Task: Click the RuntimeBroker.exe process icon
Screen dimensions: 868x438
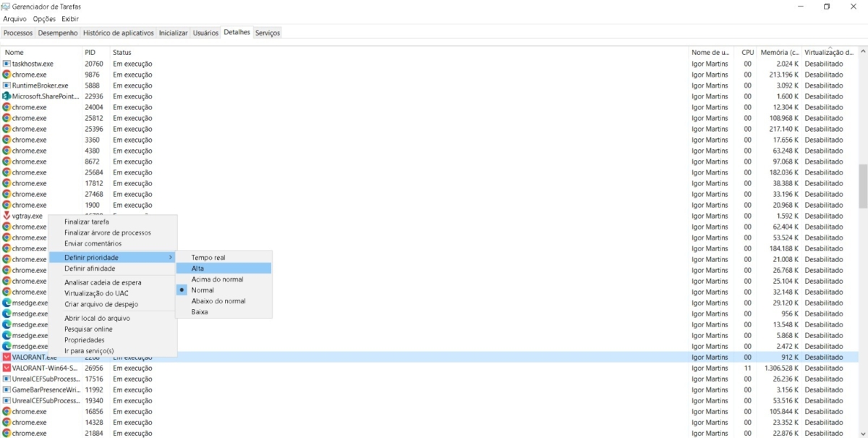Action: point(7,85)
